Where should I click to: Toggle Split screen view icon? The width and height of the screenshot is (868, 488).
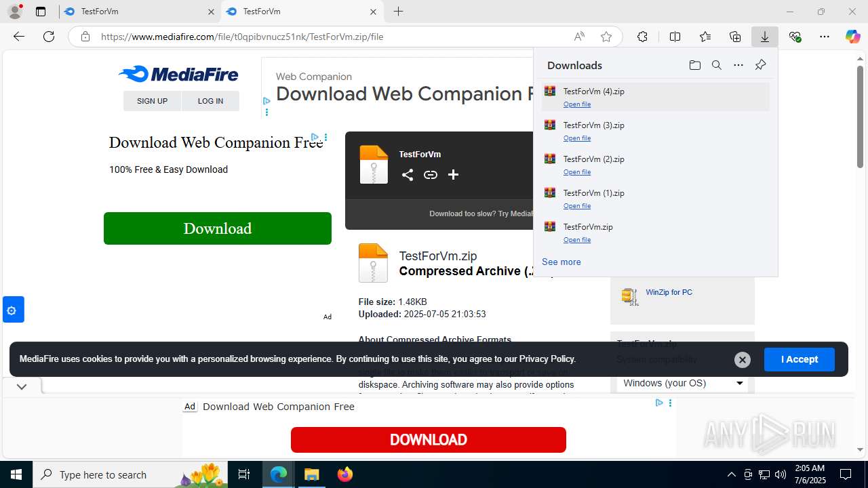pyautogui.click(x=675, y=37)
